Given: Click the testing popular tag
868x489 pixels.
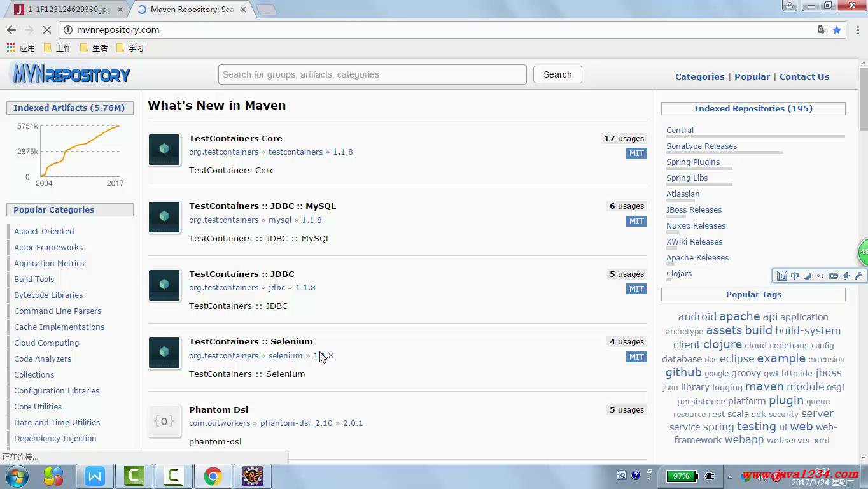Looking at the screenshot, I should tap(756, 427).
